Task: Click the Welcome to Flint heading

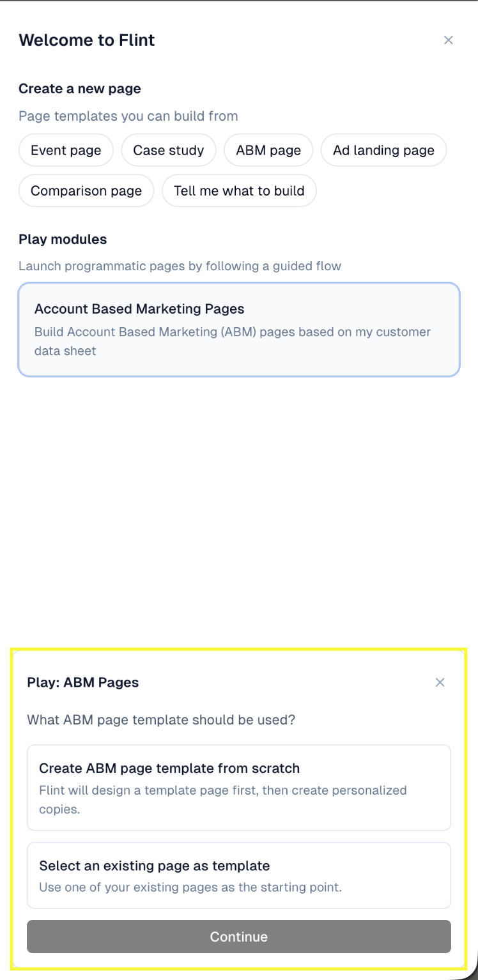Action: coord(87,40)
